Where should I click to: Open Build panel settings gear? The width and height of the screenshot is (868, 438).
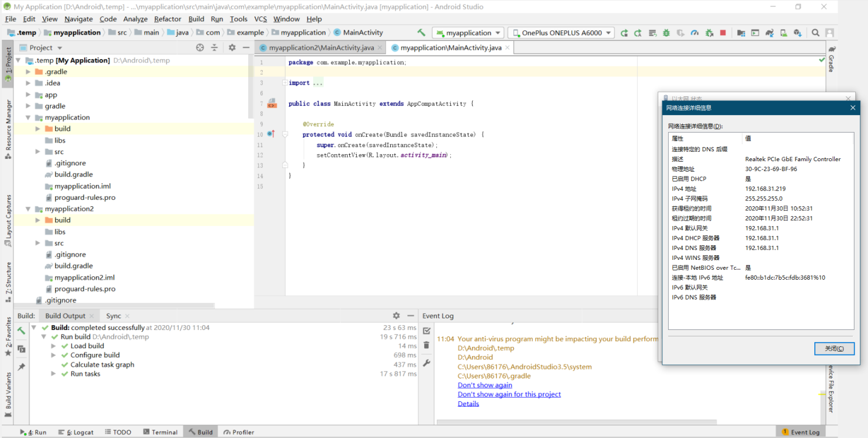pos(396,315)
